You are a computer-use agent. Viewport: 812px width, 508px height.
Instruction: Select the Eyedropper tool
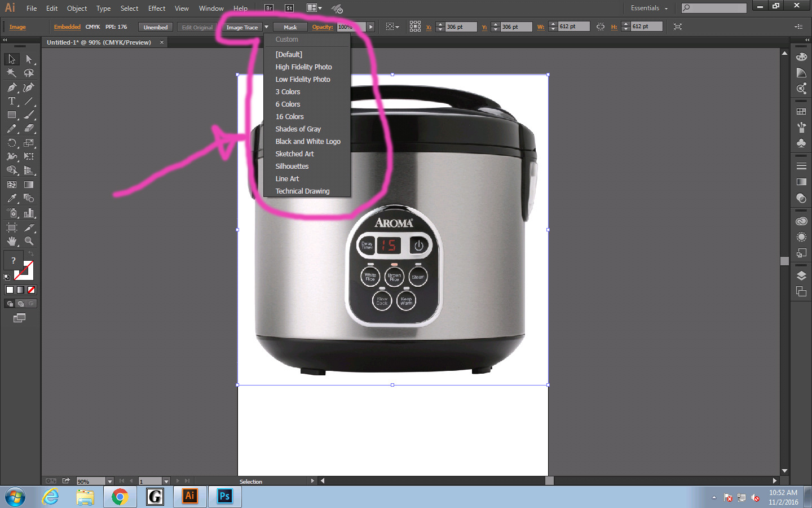[x=12, y=198]
